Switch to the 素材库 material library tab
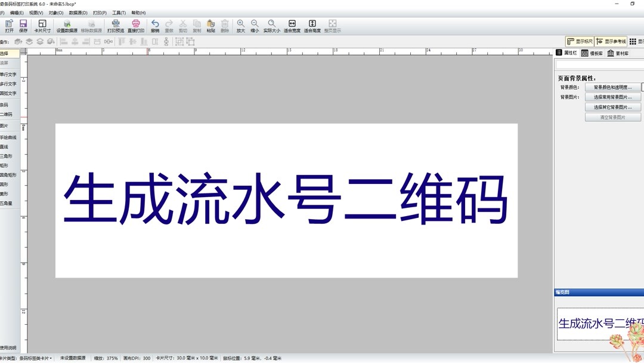This screenshot has width=644, height=363. click(x=621, y=53)
